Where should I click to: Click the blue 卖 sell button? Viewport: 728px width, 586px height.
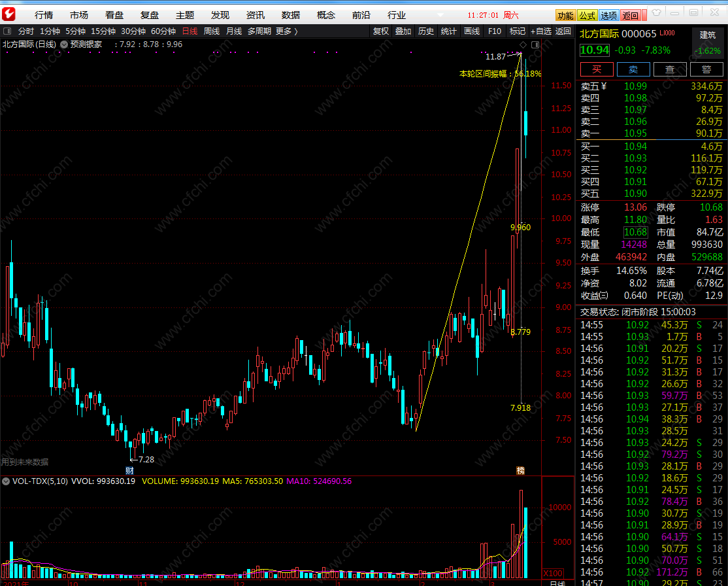(633, 69)
